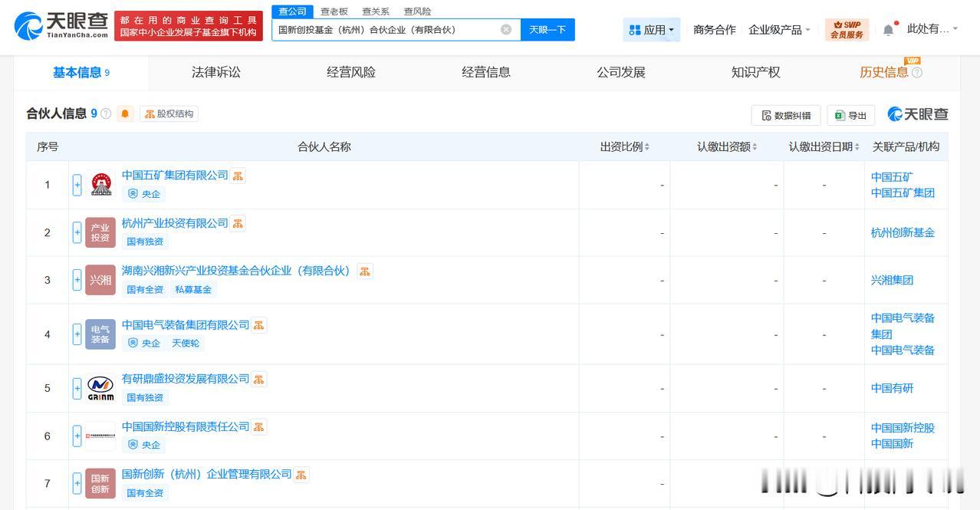980x510 pixels.
Task: Click the 产业投资 logo tile
Action: coord(100,232)
